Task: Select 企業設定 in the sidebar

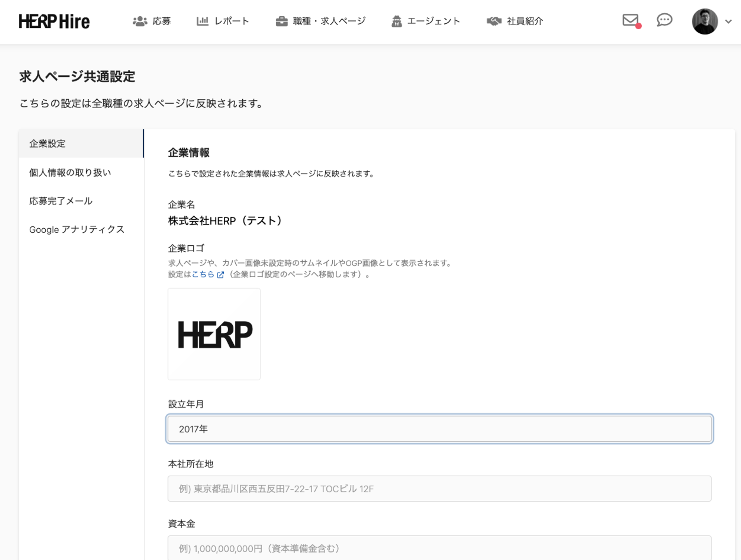Action: [x=47, y=144]
